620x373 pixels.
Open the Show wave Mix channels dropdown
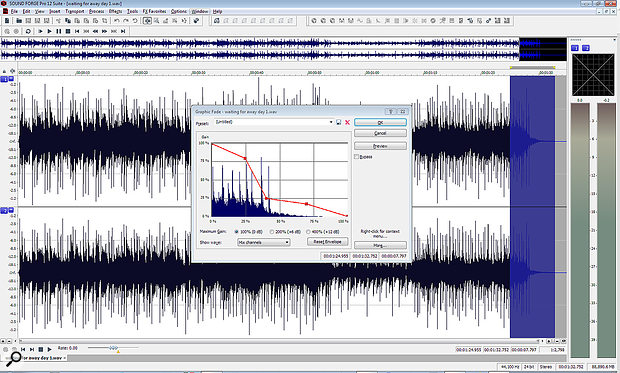click(x=264, y=242)
